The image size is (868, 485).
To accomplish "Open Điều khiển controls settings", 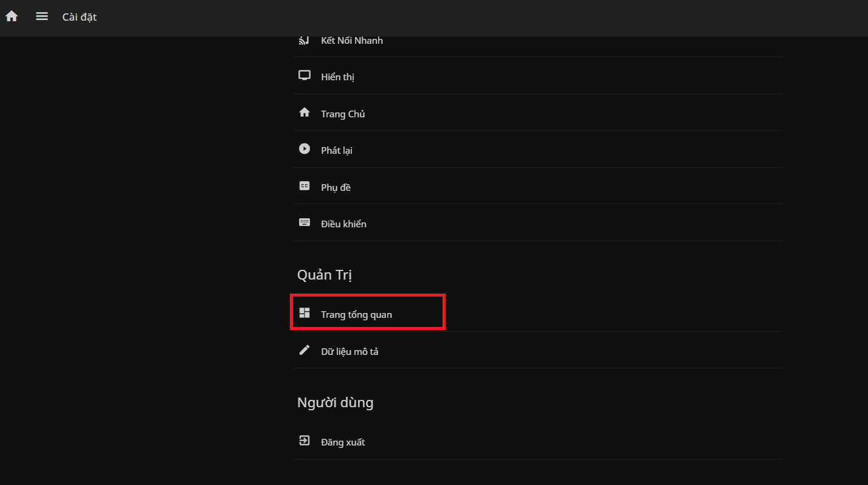I will 538,223.
